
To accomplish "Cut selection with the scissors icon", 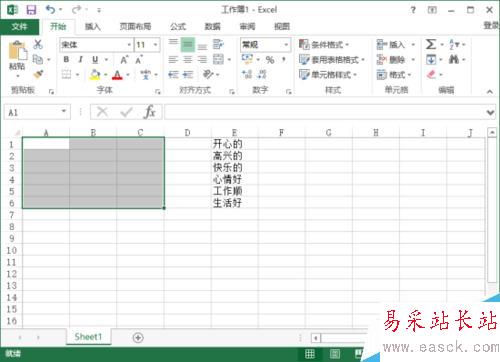I will [x=38, y=44].
